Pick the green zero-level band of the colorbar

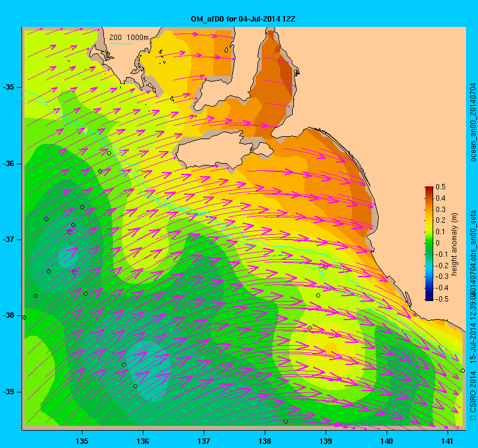click(429, 243)
